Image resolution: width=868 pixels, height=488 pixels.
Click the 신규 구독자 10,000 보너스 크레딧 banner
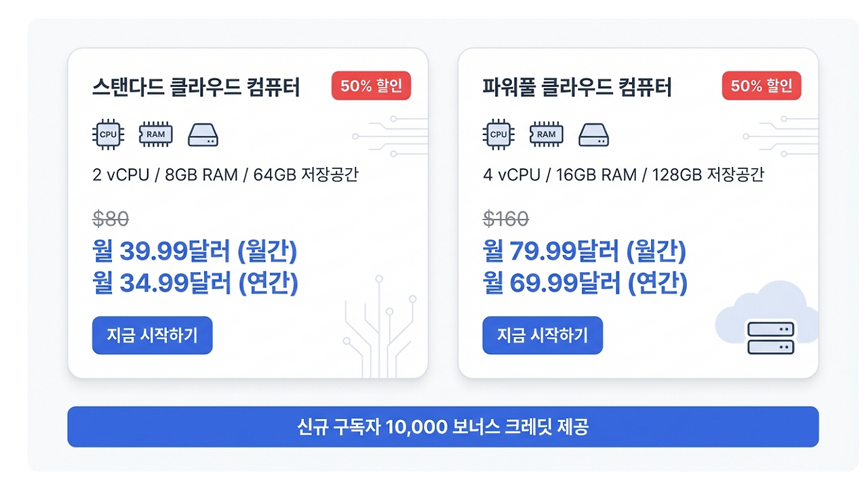(x=443, y=427)
